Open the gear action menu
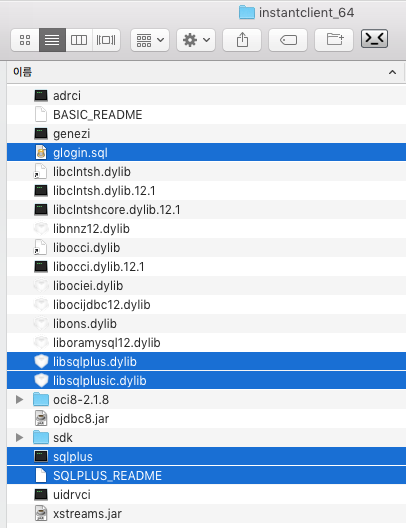The image size is (406, 528). (x=196, y=40)
